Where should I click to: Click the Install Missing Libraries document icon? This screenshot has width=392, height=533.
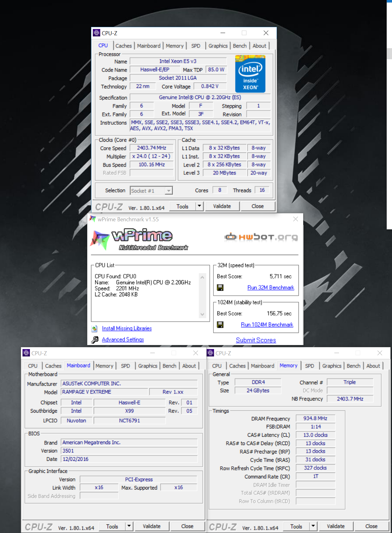click(95, 329)
